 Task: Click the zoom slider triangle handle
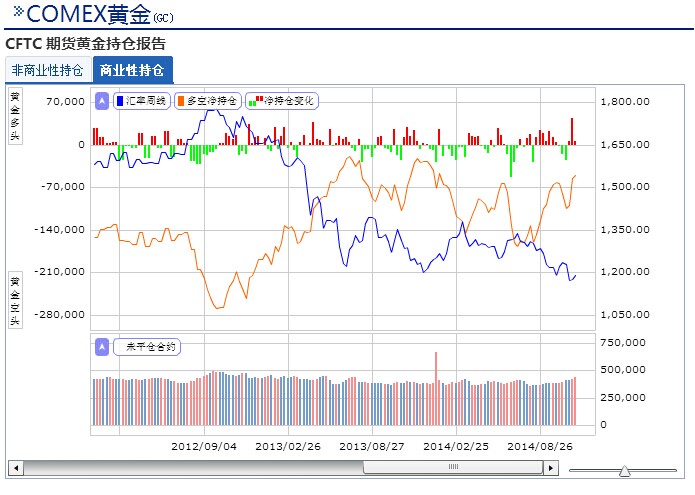pyautogui.click(x=625, y=471)
